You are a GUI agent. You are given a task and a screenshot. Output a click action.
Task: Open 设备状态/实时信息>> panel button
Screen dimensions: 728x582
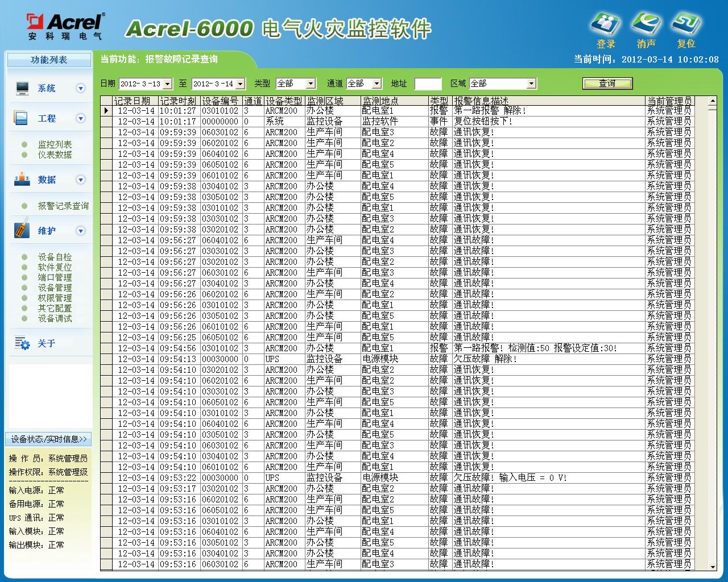coord(48,439)
